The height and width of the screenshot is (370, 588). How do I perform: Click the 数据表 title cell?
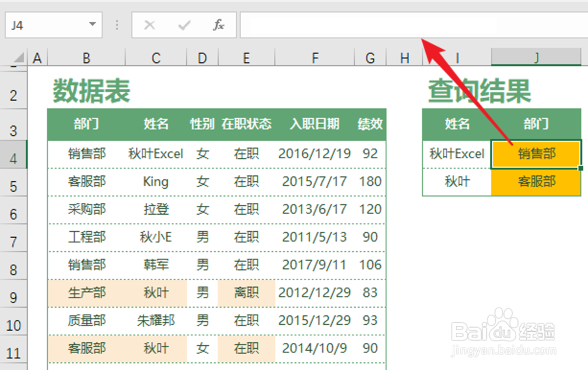point(91,91)
